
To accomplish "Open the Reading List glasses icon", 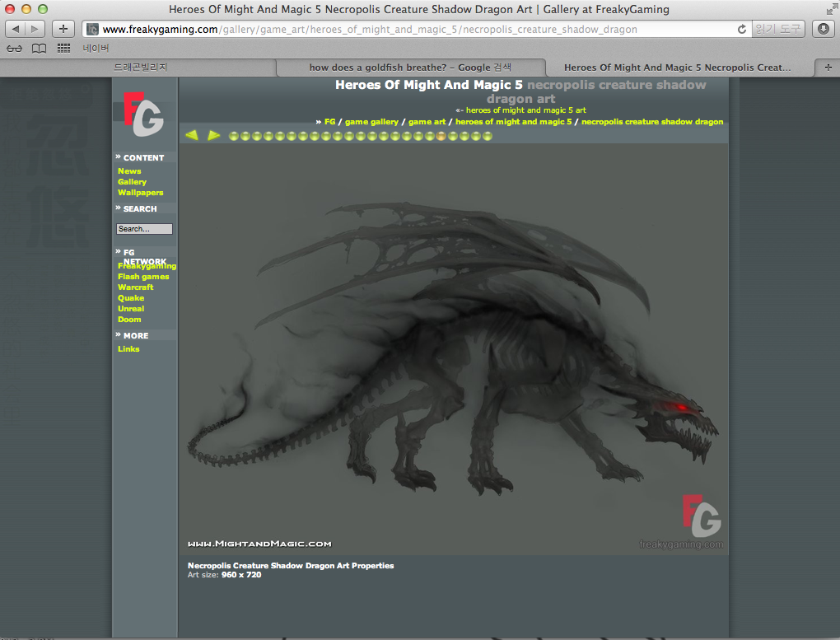I will [x=15, y=48].
